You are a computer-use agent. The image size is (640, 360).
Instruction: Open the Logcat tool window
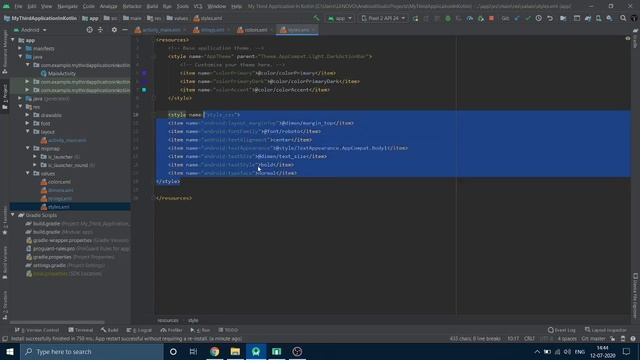pyautogui.click(x=139, y=330)
